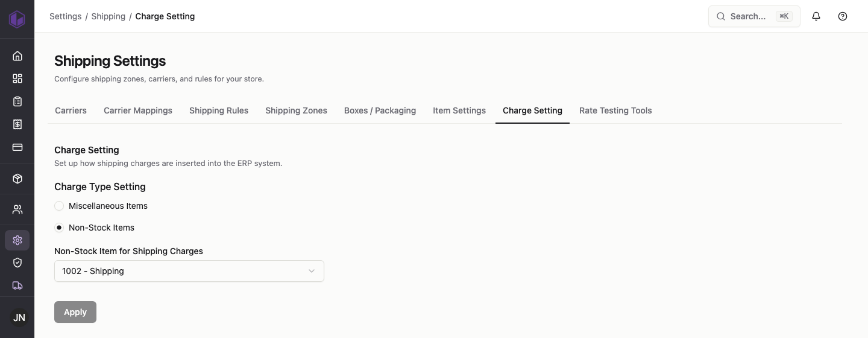Open the JN user avatar
868x338 pixels.
coord(19,317)
